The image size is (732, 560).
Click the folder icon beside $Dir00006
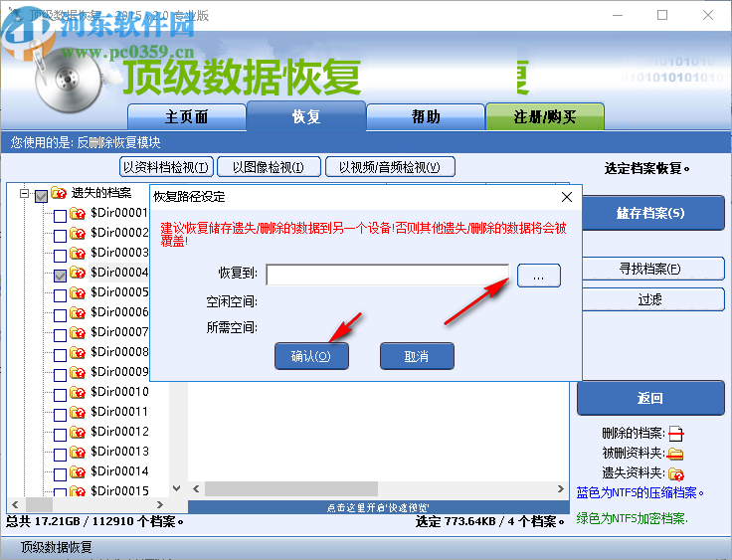[78, 312]
